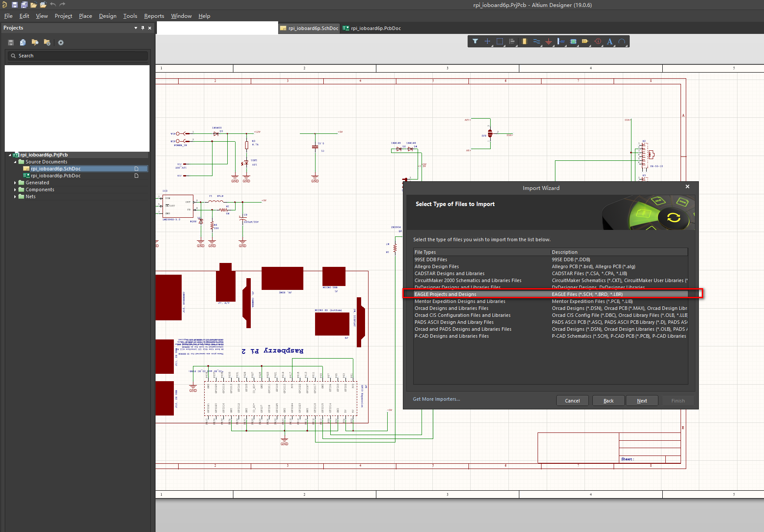Open the Projects panel settings gear
Image resolution: width=764 pixels, height=532 pixels.
(61, 43)
